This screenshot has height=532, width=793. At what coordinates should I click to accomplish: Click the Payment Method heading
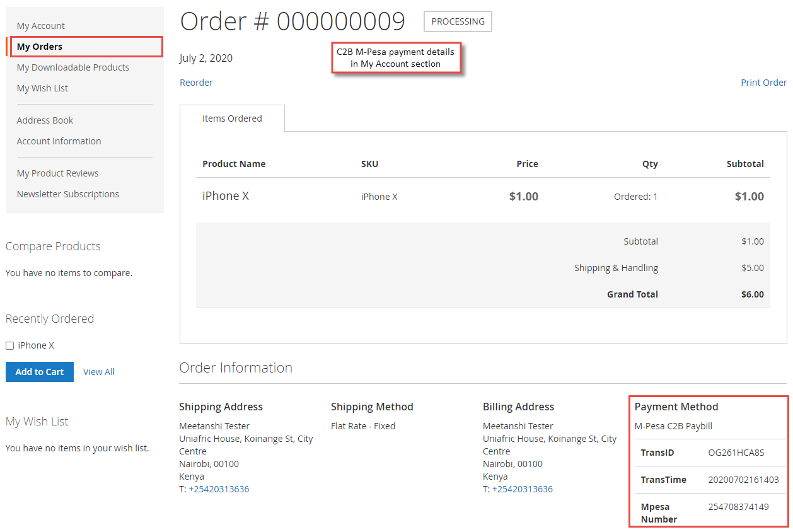tap(676, 407)
